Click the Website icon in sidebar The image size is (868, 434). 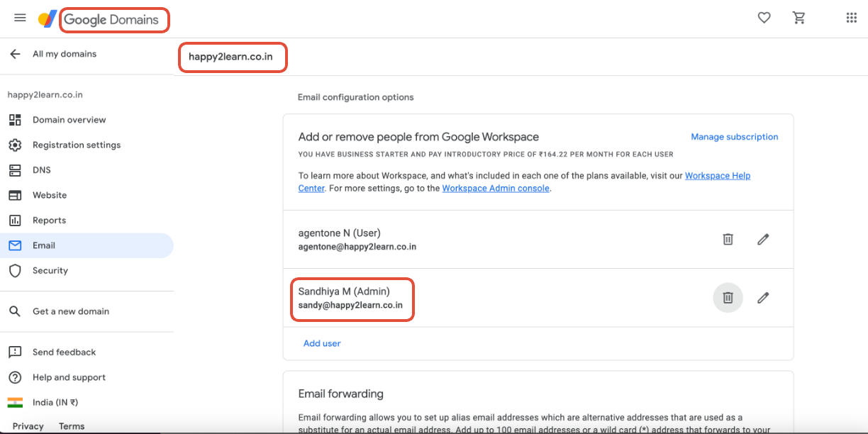pyautogui.click(x=15, y=195)
